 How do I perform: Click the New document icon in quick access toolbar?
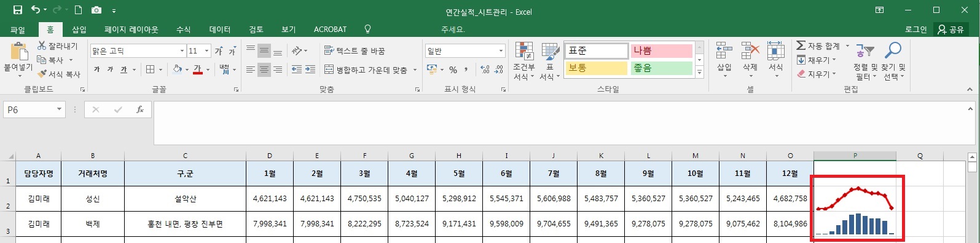pyautogui.click(x=78, y=10)
